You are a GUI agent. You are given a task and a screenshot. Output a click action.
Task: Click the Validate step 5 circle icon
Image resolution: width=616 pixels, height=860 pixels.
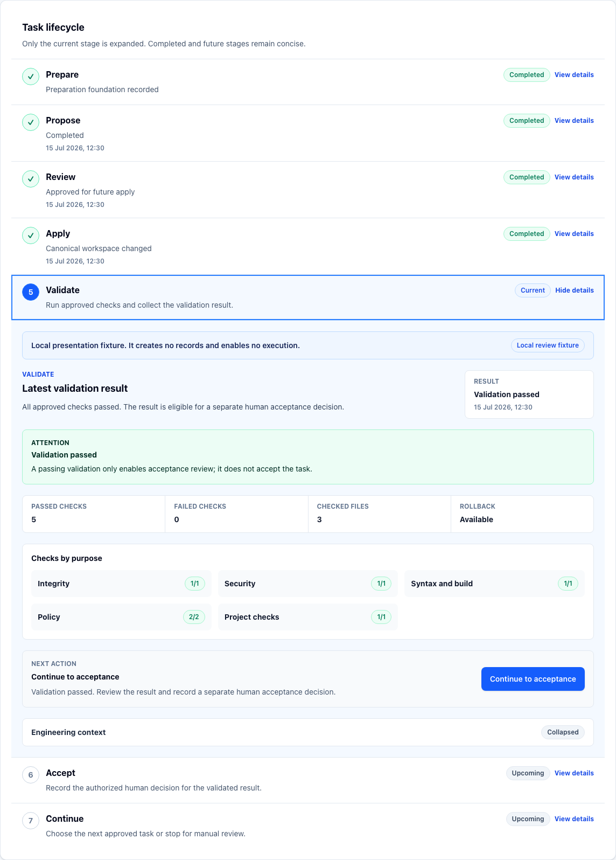(31, 292)
